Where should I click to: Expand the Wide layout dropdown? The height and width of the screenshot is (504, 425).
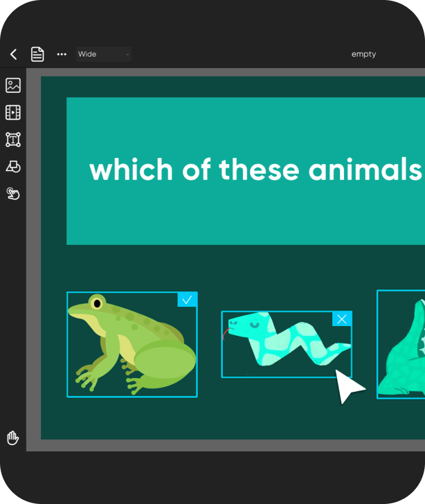point(104,54)
